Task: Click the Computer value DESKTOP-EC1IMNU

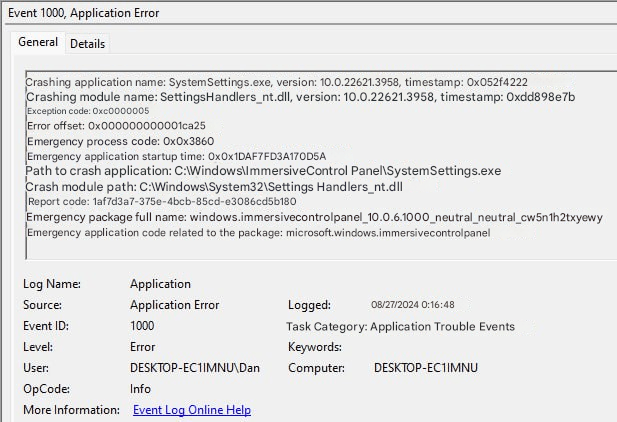Action: pyautogui.click(x=426, y=368)
